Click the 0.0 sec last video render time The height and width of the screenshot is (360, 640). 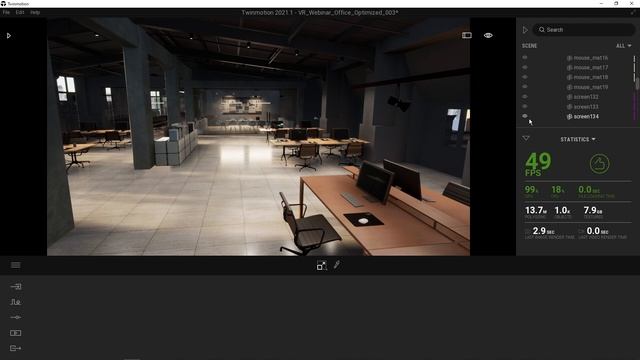tap(597, 231)
